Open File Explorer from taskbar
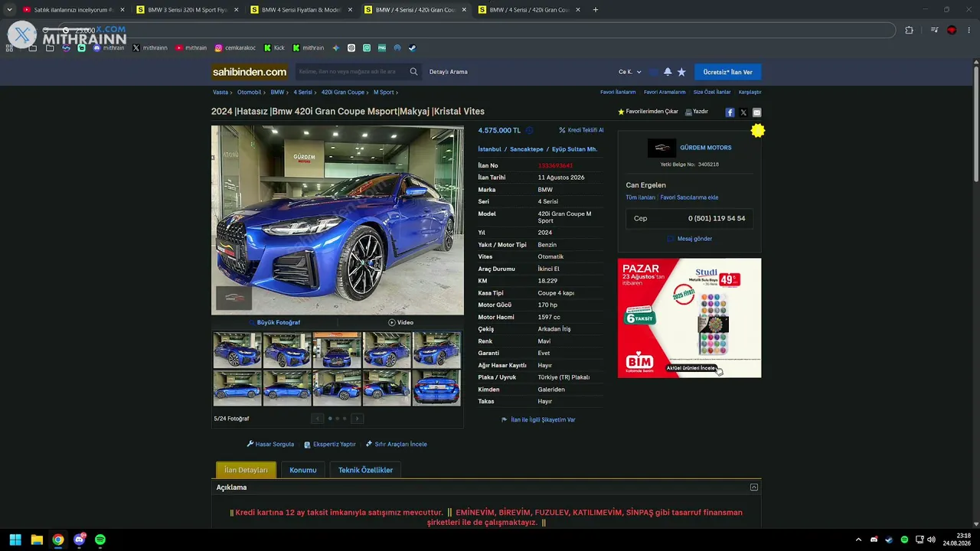Viewport: 980px width, 551px height. point(37,540)
